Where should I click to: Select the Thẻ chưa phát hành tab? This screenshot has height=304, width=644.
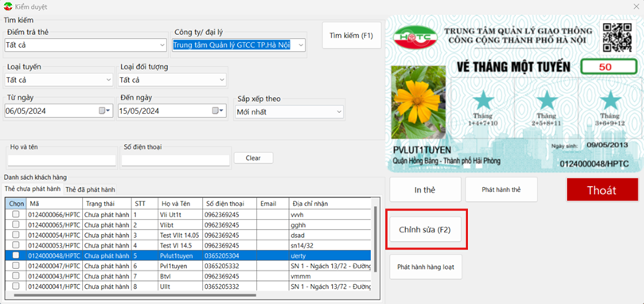[x=33, y=189]
